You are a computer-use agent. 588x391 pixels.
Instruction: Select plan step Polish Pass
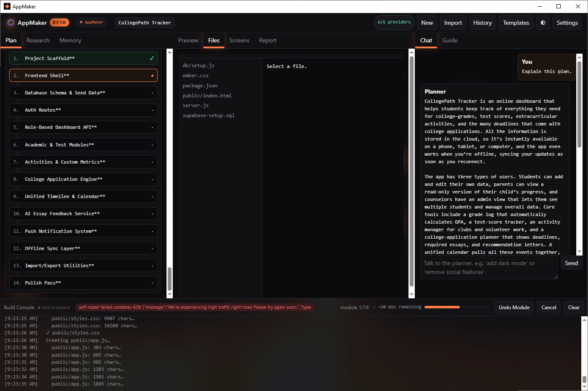83,283
